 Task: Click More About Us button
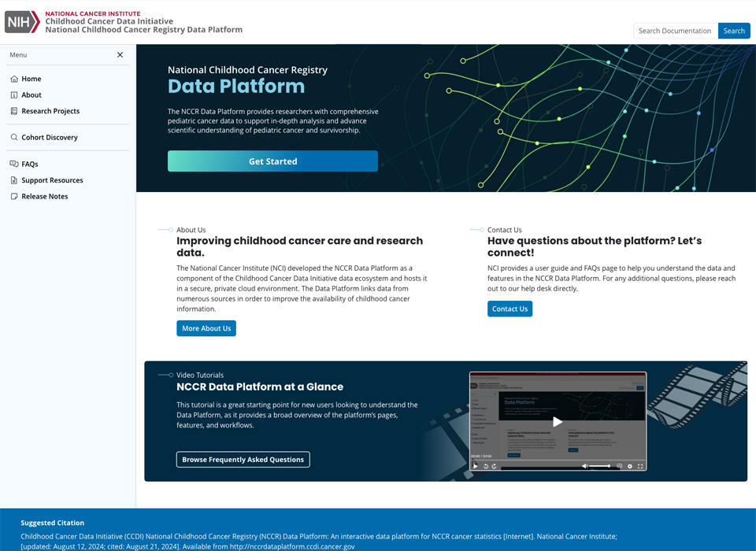click(206, 328)
